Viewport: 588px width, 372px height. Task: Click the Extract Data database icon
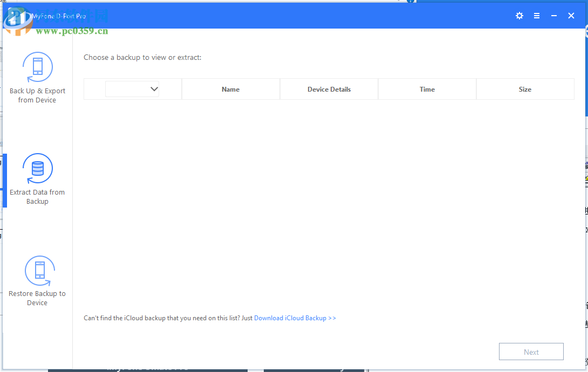point(38,169)
